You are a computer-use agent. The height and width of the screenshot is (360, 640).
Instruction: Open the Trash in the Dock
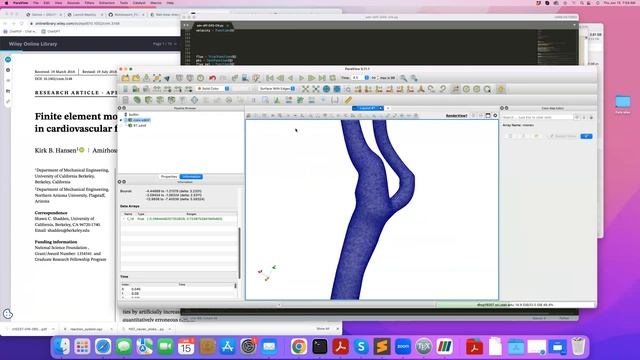click(578, 347)
